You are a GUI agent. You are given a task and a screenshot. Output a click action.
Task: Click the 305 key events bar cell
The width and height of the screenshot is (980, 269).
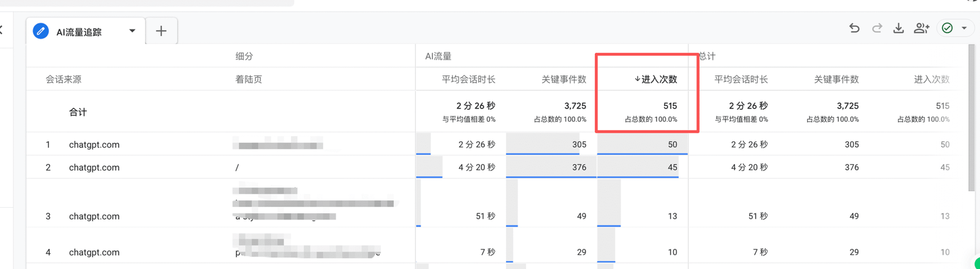tap(551, 145)
